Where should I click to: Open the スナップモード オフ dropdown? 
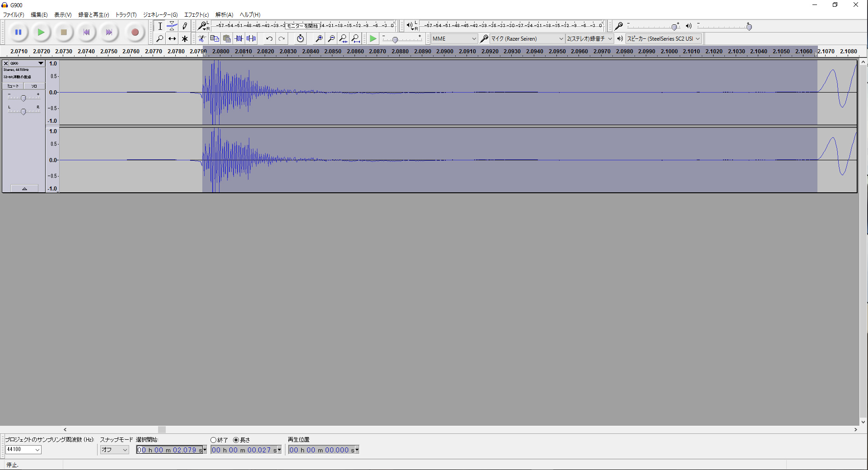(x=115, y=450)
